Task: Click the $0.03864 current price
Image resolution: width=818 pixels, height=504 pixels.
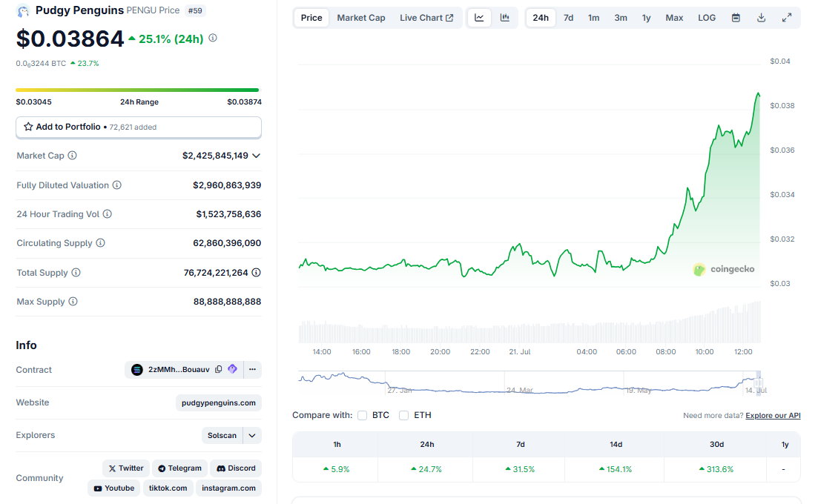Action: point(70,39)
